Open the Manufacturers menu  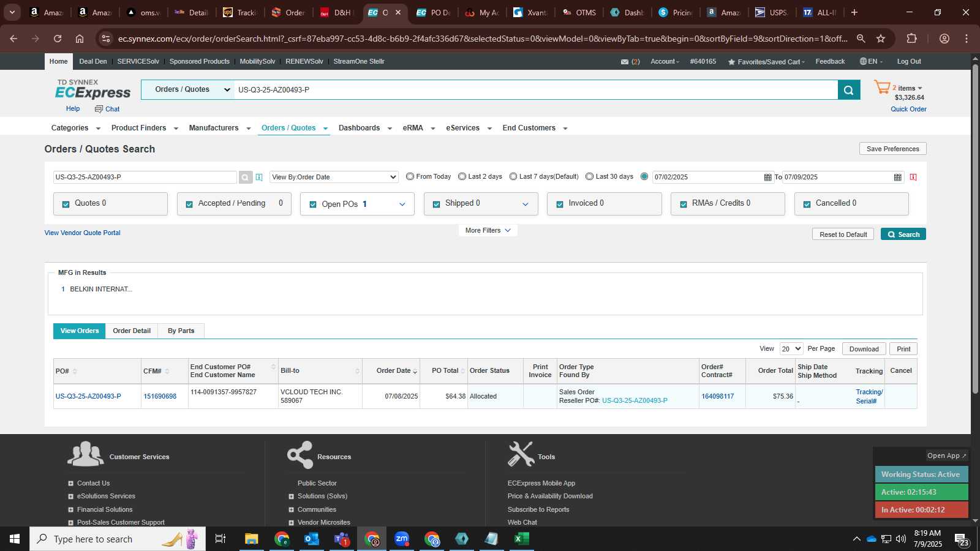click(220, 128)
